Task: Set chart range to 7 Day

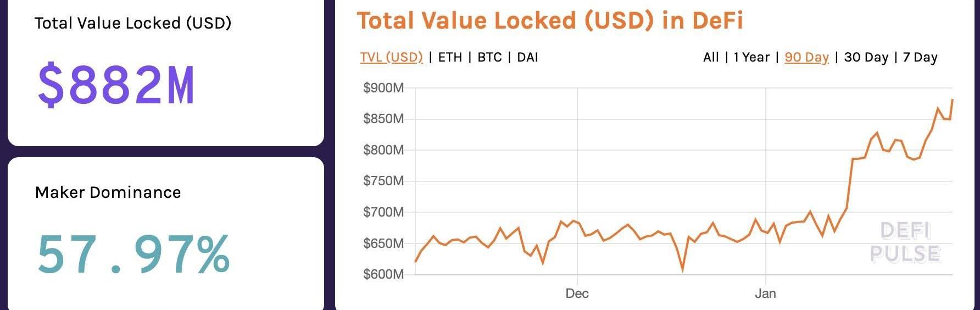Action: point(920,57)
